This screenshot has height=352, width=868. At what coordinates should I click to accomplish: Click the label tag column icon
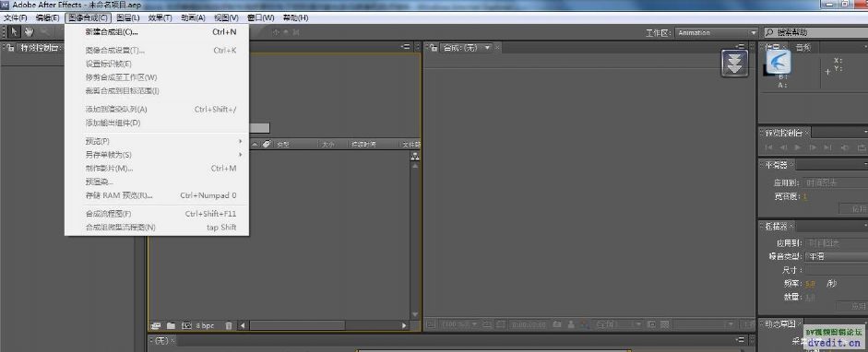point(267,145)
